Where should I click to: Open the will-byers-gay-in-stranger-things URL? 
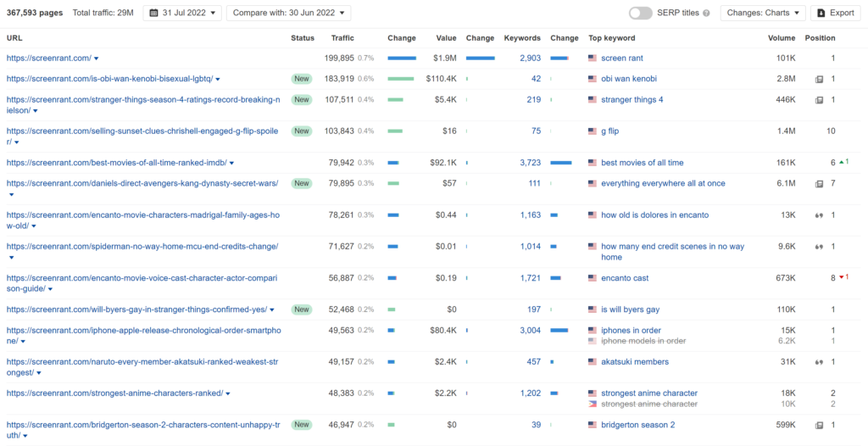(136, 309)
